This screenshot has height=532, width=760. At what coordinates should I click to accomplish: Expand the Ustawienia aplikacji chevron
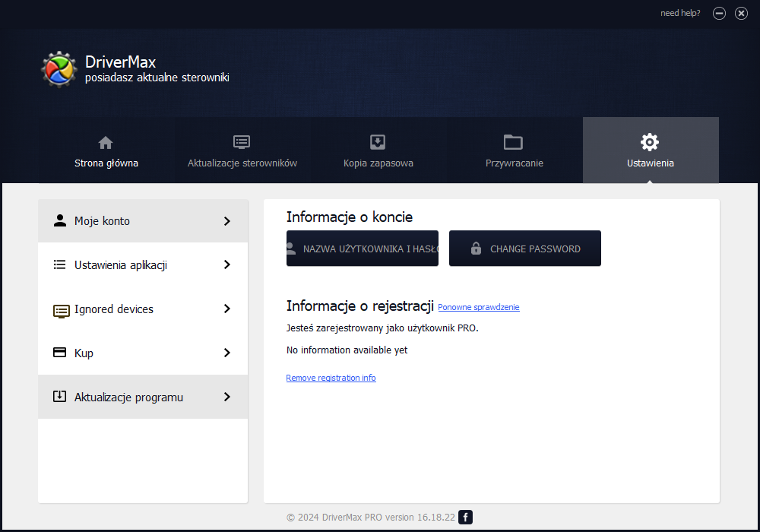click(x=226, y=264)
